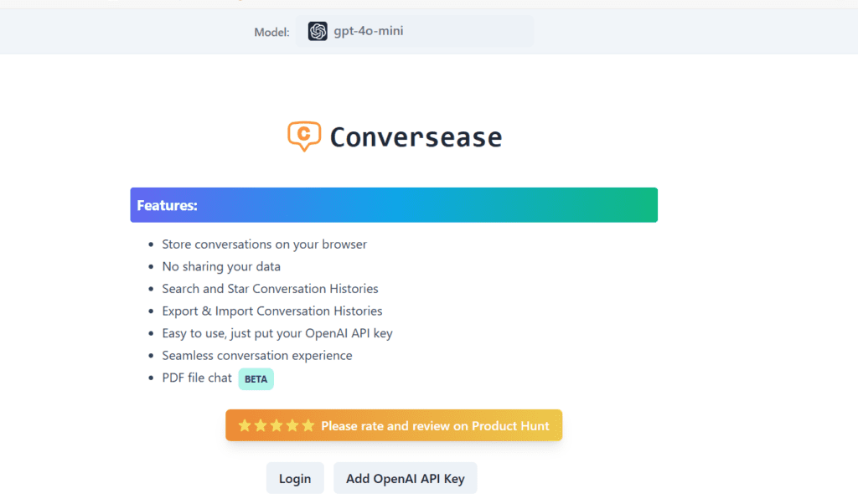Select the Store conversations bullet item
The image size is (858, 504).
click(x=264, y=244)
